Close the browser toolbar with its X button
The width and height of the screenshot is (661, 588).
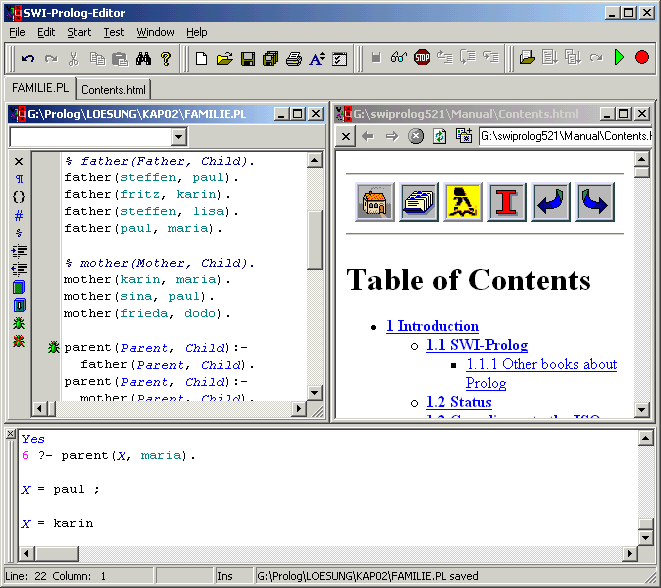coord(346,137)
